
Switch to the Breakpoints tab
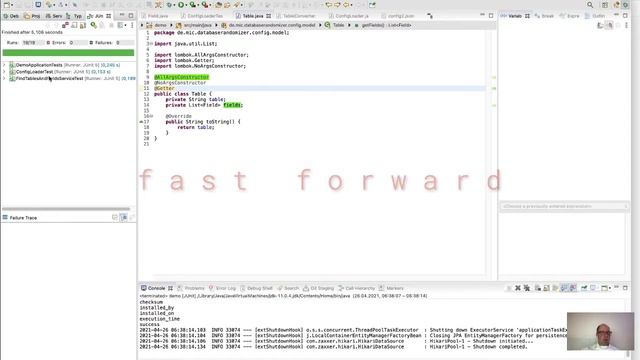click(544, 16)
